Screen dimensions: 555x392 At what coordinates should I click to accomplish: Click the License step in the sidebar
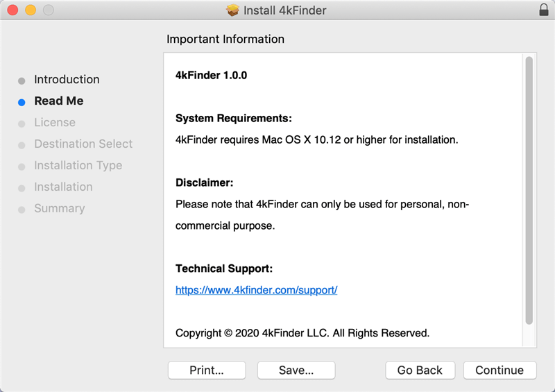click(55, 123)
